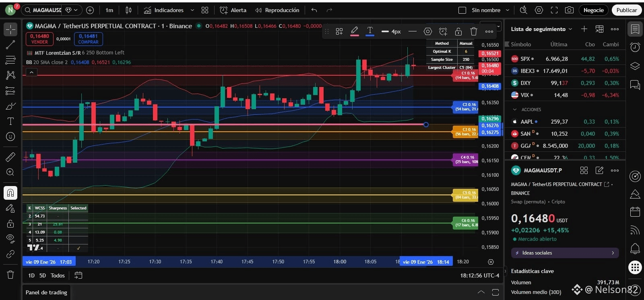Image resolution: width=644 pixels, height=300 pixels.
Task: Activate magnet mode for drawings
Action: [10, 193]
